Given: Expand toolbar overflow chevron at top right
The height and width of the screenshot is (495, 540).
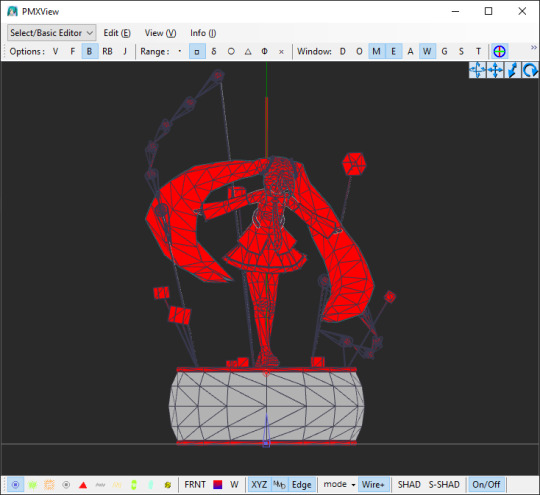Looking at the screenshot, I should [534, 47].
